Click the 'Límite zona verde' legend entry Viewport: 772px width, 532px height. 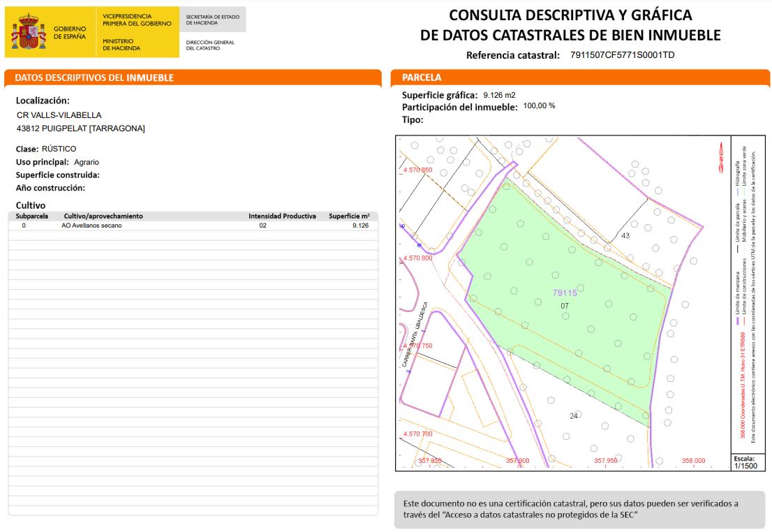[x=745, y=169]
